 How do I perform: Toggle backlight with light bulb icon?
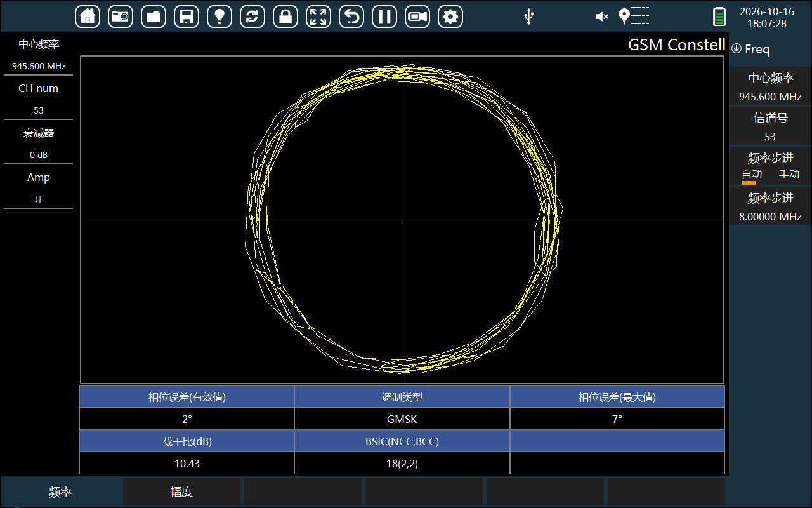pyautogui.click(x=219, y=17)
